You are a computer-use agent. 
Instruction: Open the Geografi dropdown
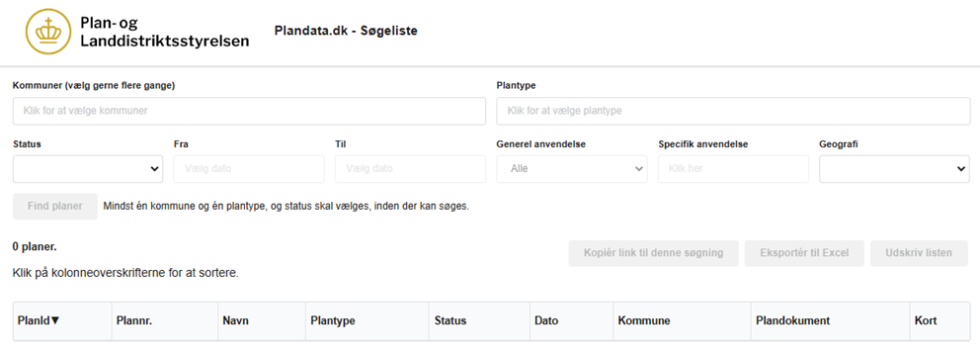[894, 169]
